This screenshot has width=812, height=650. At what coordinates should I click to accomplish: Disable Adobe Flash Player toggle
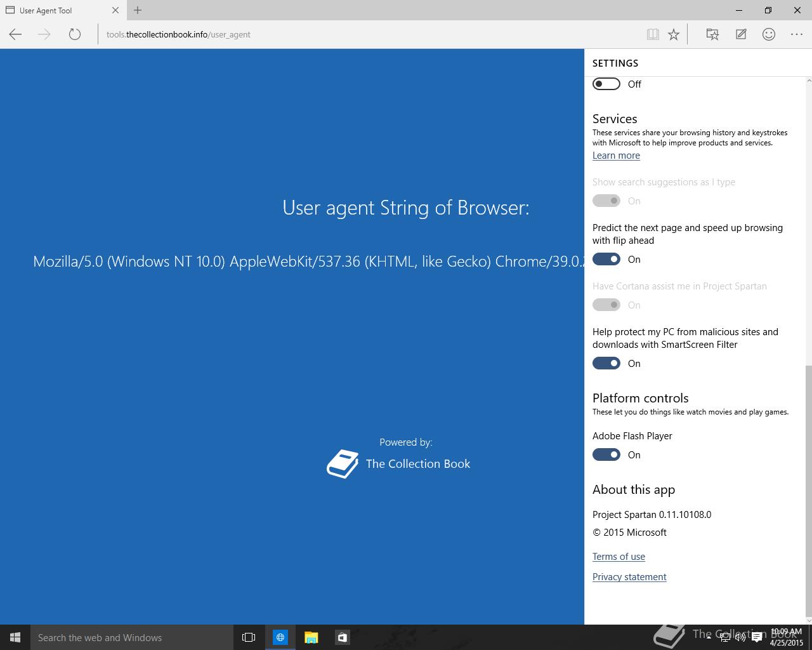[606, 454]
